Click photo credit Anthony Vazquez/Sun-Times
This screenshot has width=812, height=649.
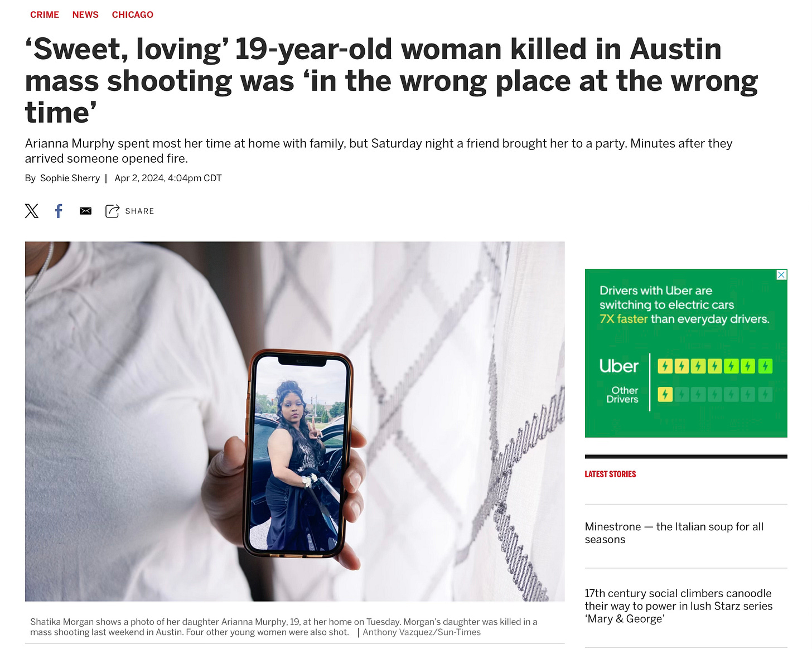point(422,632)
